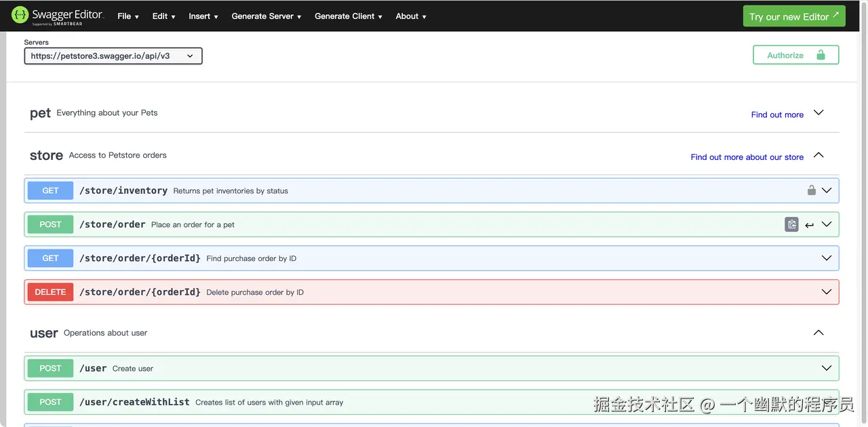Collapse the user section chevron
The image size is (868, 427).
click(818, 333)
